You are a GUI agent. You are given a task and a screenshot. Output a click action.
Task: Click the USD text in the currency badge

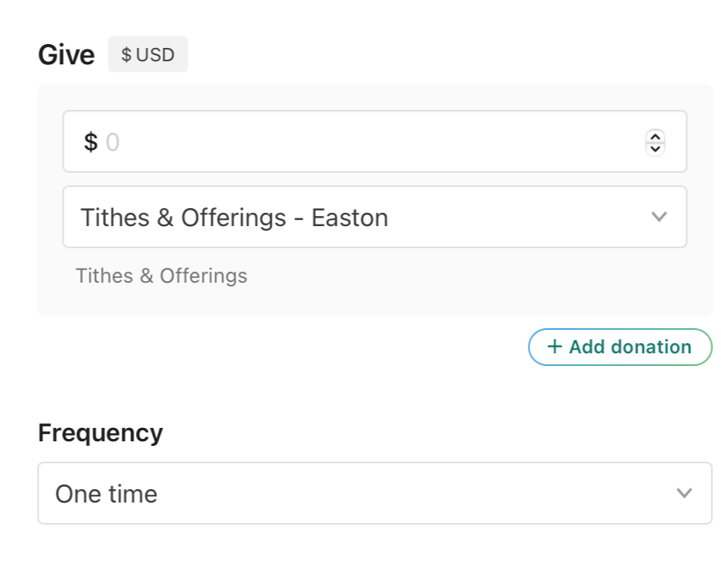tap(155, 55)
